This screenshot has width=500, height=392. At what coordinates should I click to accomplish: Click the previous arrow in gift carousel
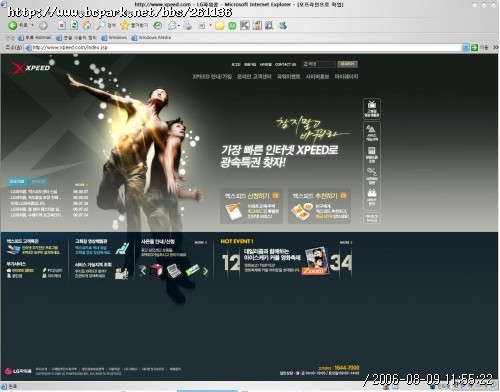(x=143, y=271)
